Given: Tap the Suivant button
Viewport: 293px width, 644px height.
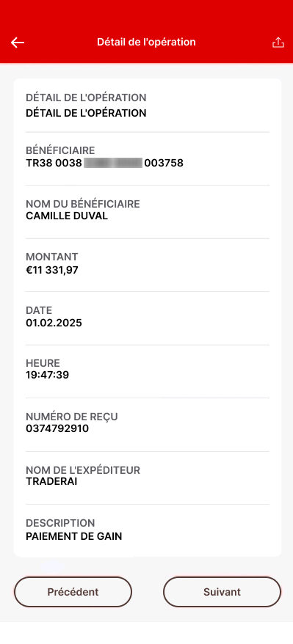Looking at the screenshot, I should tap(222, 592).
